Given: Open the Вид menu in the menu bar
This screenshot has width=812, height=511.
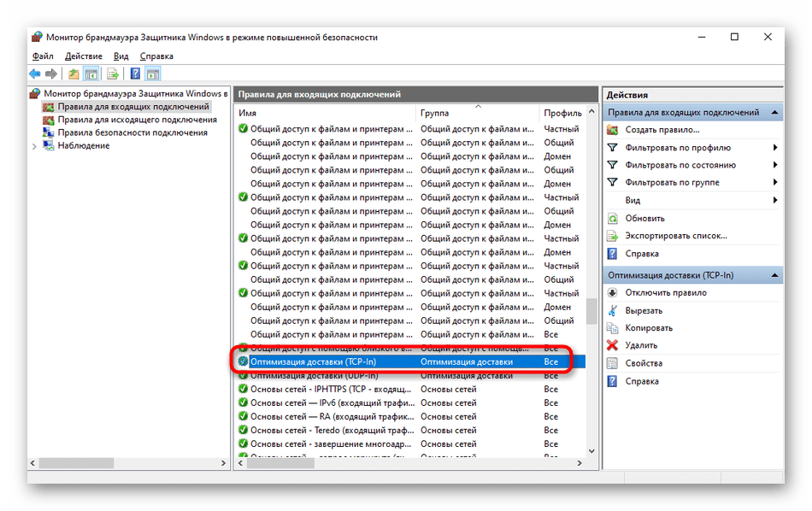Looking at the screenshot, I should tap(121, 56).
